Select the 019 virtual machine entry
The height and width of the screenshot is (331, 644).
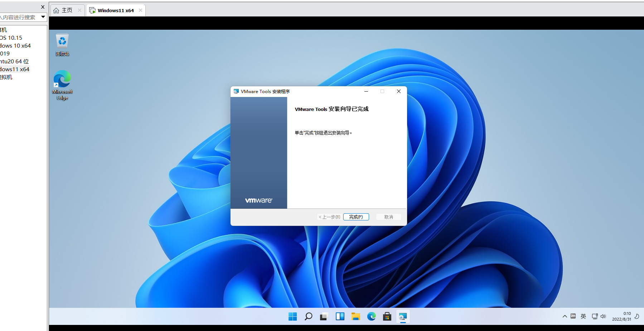tap(5, 53)
